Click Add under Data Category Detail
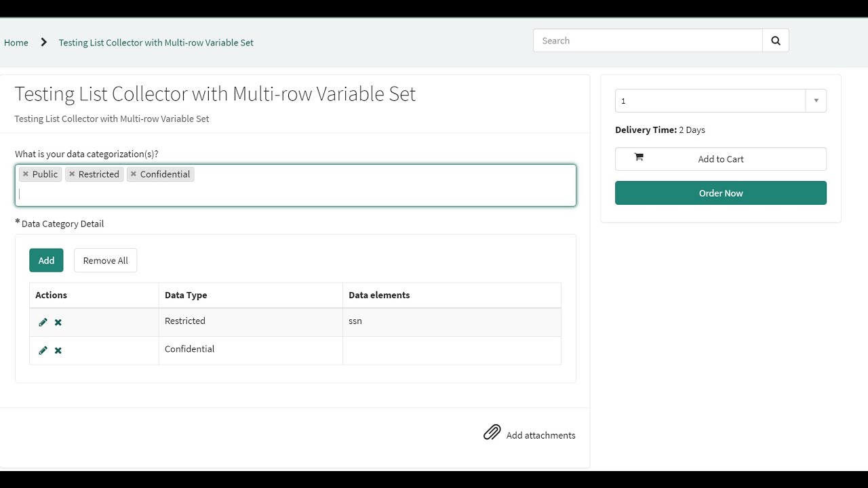The image size is (868, 488). 46,260
